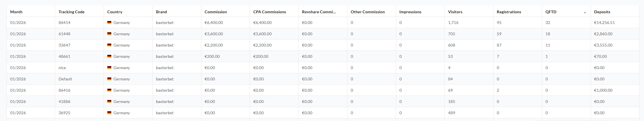Screen dimensions: 644x121
Task: Click the Germany flag in the nice row
Action: (109, 68)
